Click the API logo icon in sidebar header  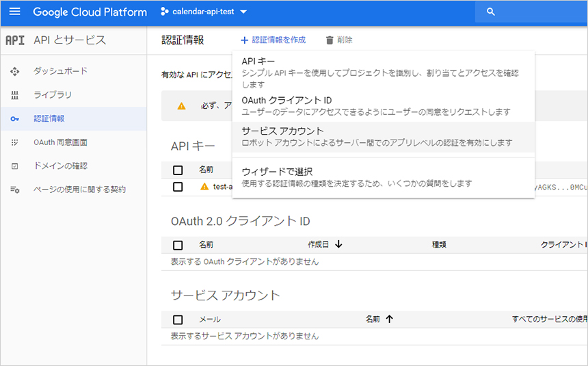[15, 40]
